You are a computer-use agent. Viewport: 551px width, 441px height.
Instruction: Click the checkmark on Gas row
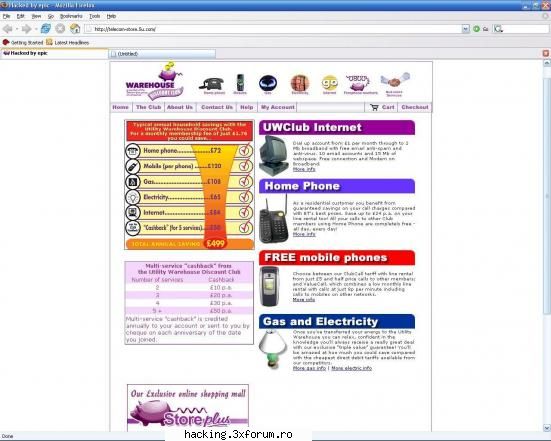pos(245,181)
